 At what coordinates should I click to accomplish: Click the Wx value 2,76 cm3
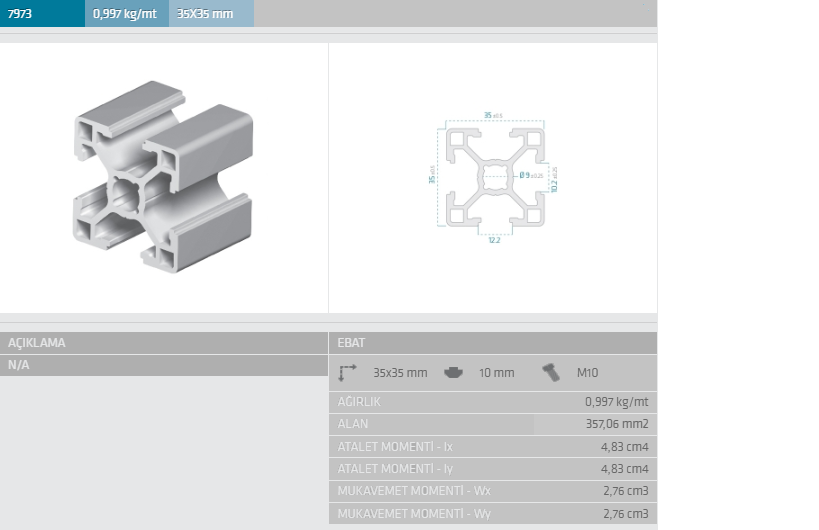[626, 491]
